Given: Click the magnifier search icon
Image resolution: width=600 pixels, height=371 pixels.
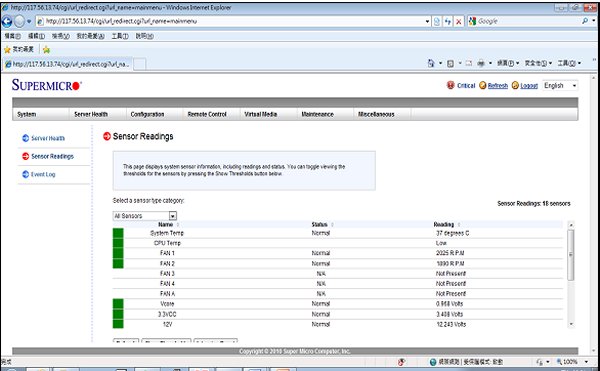Looking at the screenshot, I should [x=585, y=21].
